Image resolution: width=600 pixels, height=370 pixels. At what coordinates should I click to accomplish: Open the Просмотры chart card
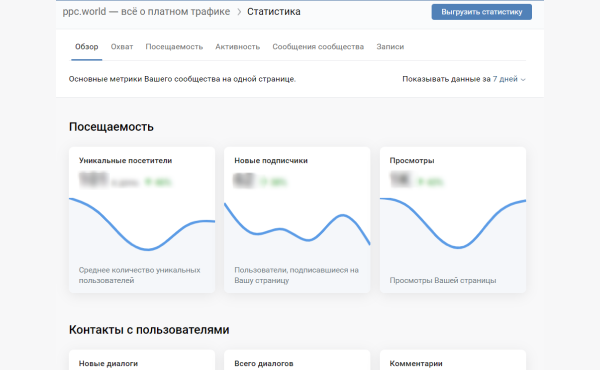(x=453, y=220)
